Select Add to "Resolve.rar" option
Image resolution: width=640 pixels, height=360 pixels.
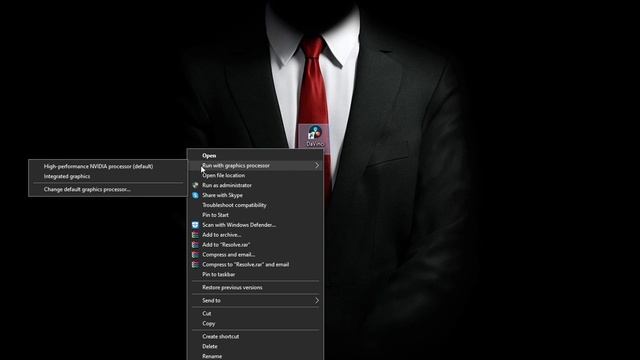pyautogui.click(x=256, y=244)
